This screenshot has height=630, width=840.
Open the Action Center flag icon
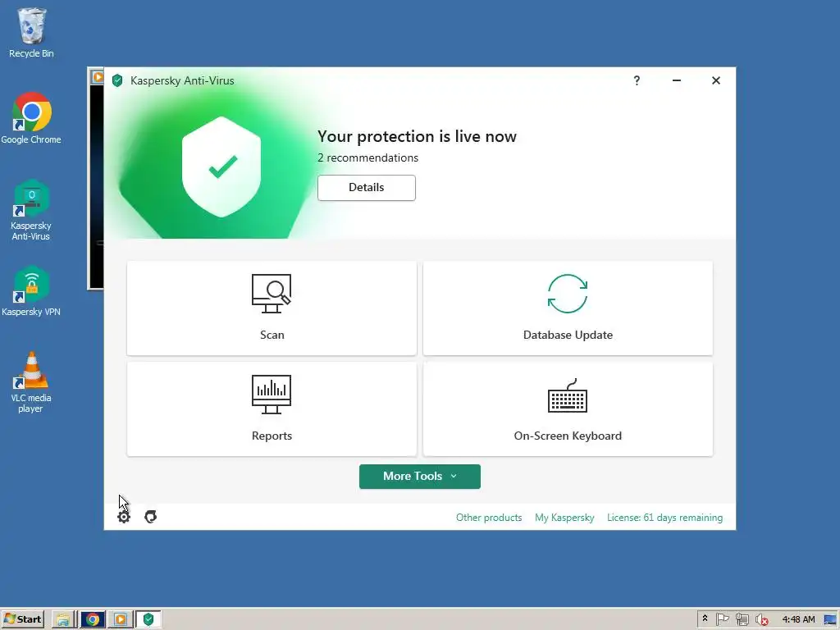(x=722, y=619)
